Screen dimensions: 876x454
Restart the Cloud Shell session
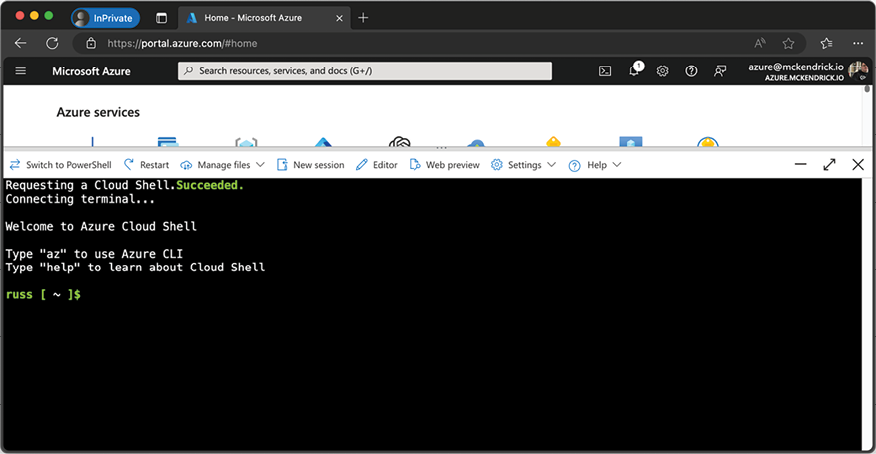pyautogui.click(x=146, y=165)
